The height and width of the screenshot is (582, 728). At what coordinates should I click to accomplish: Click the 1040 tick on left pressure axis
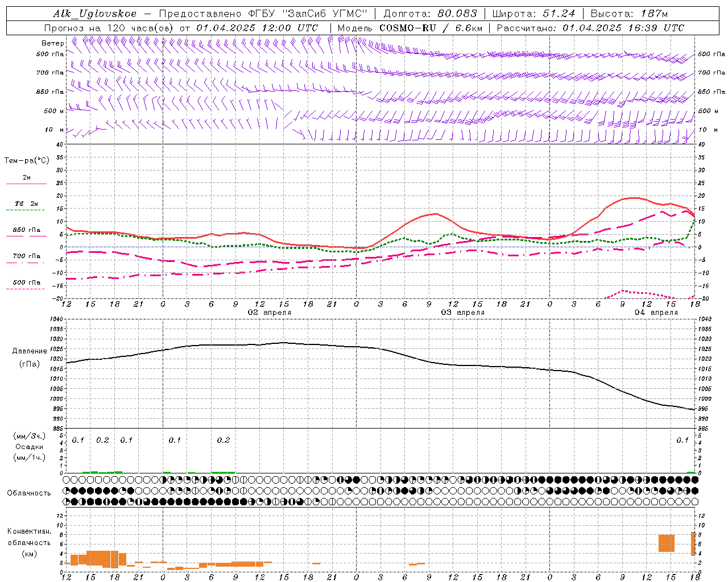[x=56, y=319]
